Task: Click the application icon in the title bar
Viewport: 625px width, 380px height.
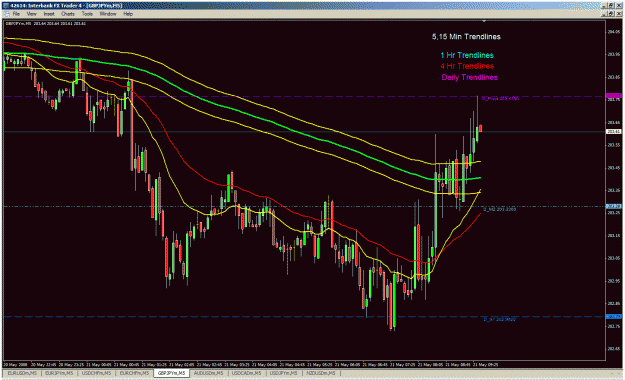Action: 6,6
